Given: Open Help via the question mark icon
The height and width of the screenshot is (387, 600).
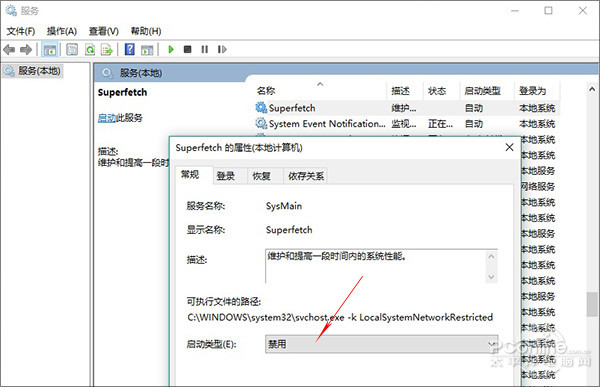Looking at the screenshot, I should point(130,49).
